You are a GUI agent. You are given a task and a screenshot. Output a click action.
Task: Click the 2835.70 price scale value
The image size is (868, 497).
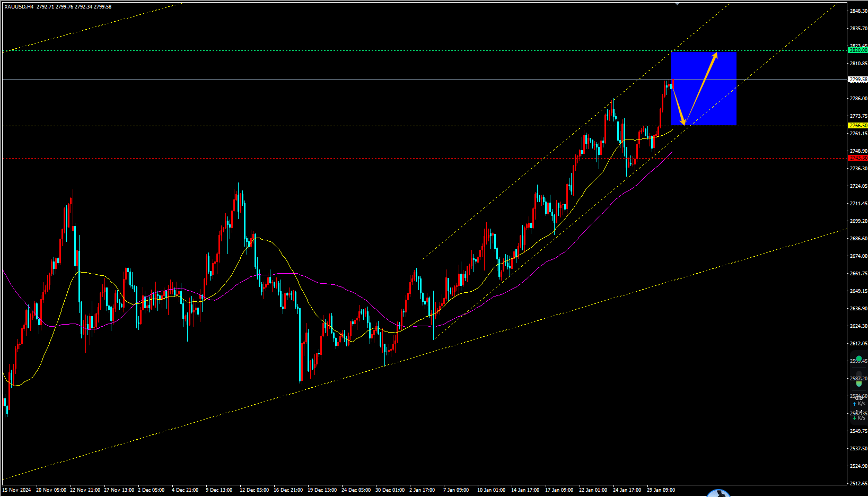(858, 28)
